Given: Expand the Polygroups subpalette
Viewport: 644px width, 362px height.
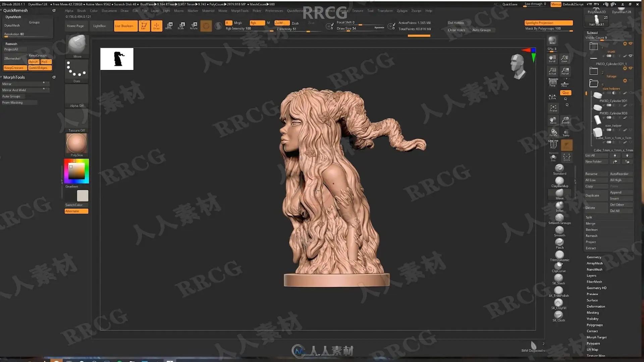Looking at the screenshot, I should point(594,325).
